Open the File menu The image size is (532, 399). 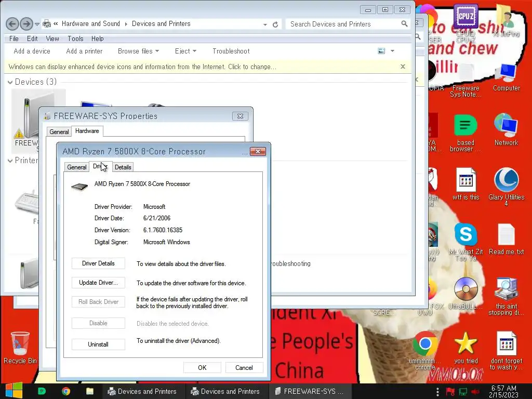pyautogui.click(x=14, y=38)
